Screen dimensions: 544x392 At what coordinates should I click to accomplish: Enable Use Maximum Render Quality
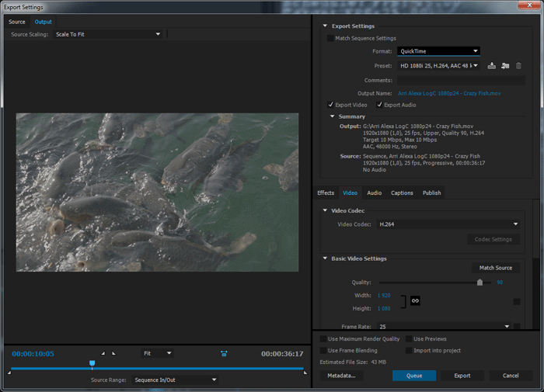[323, 338]
